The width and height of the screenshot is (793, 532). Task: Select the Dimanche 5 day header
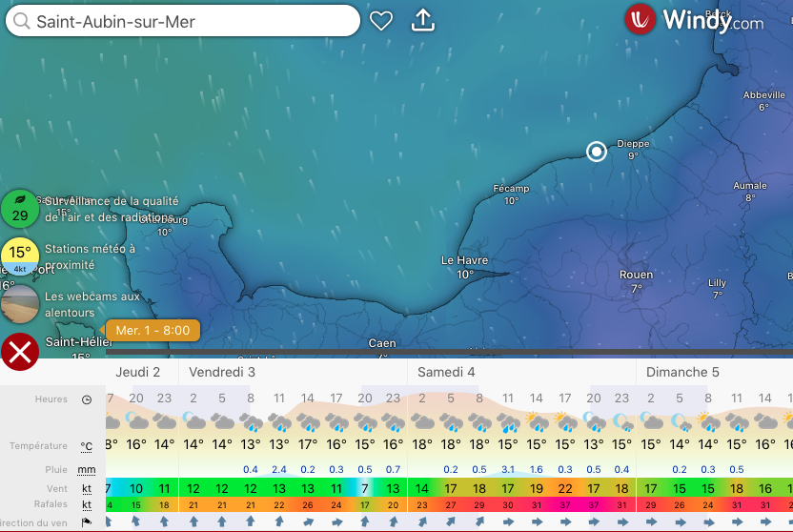coord(682,372)
